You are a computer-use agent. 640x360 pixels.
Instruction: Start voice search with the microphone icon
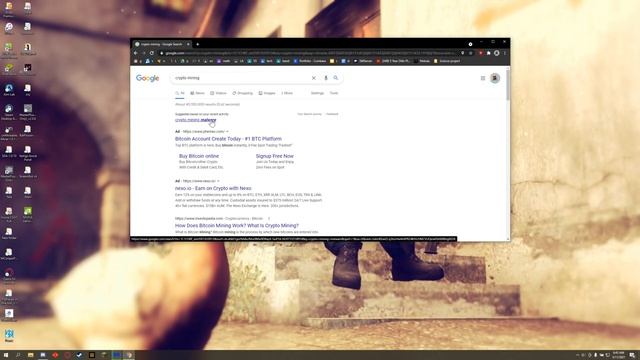(x=326, y=78)
